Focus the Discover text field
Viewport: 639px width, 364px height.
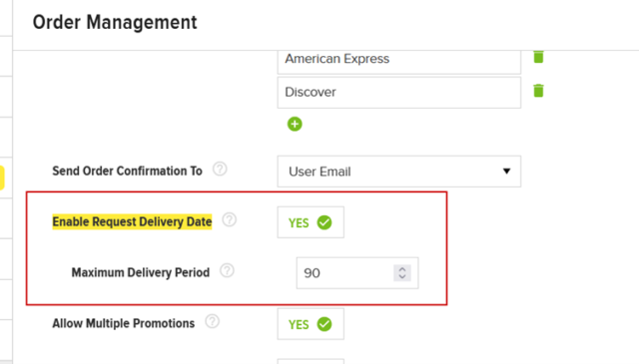coord(399,93)
